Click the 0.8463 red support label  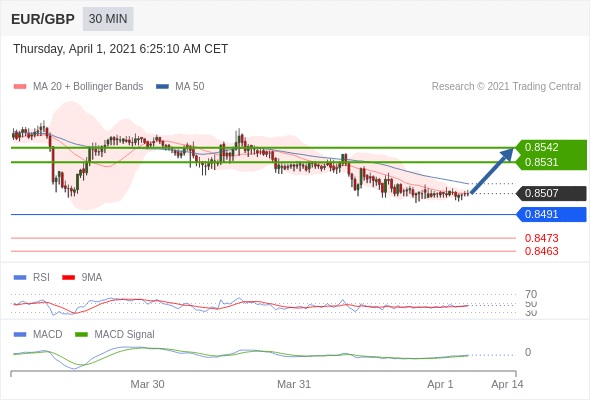tap(541, 251)
